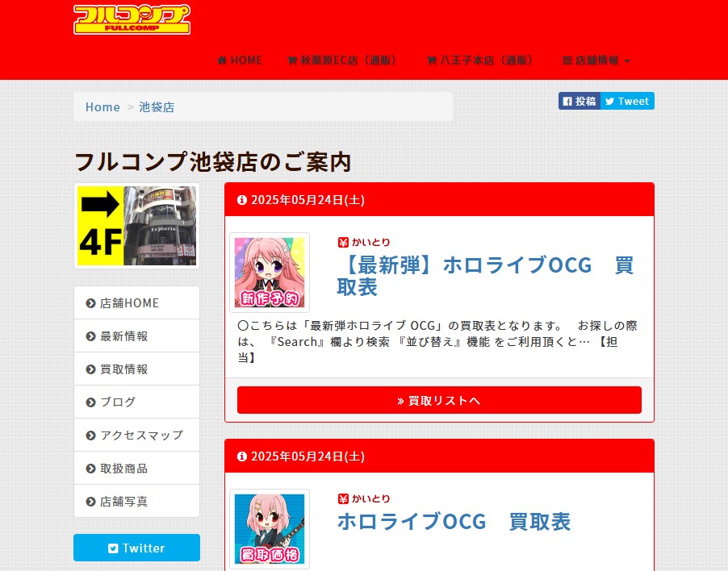Click home icon beside HOME
728x571 pixels.
point(221,60)
